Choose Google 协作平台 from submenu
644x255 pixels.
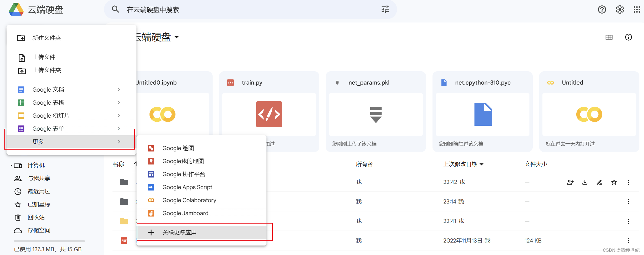201,174
